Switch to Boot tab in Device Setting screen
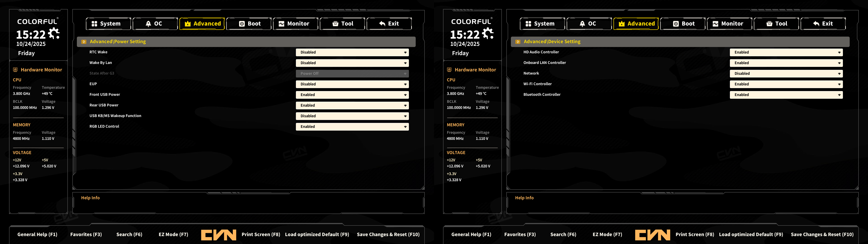 tap(683, 23)
